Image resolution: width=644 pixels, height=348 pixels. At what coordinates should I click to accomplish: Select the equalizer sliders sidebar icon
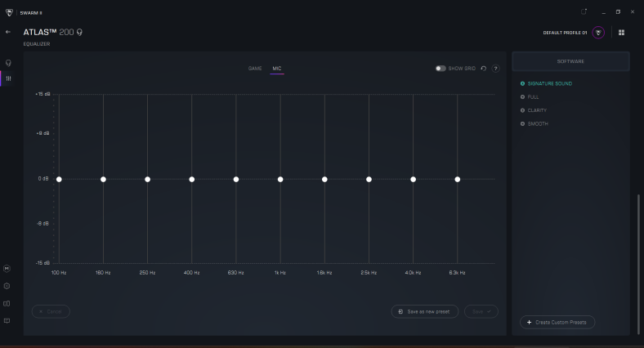8,78
